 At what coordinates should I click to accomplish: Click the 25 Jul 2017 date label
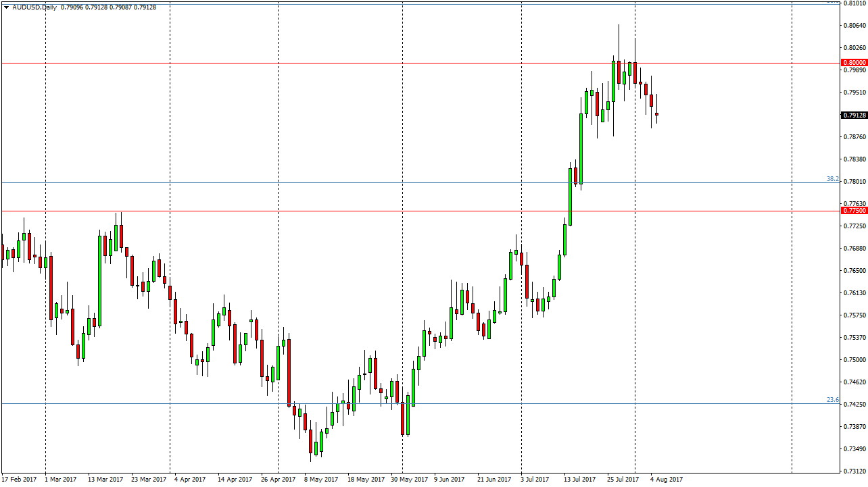(x=623, y=480)
